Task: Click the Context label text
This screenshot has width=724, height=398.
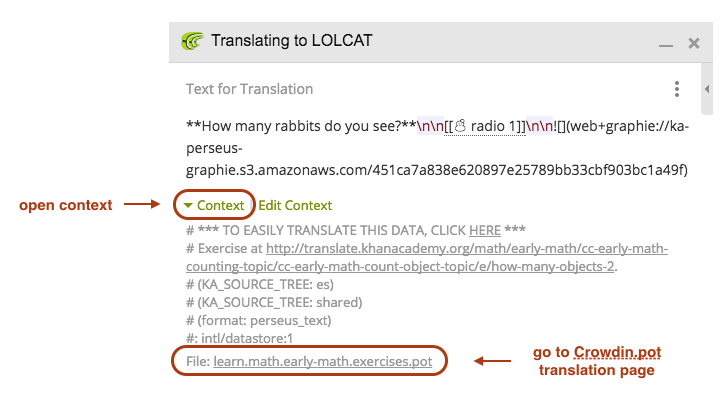Action: tap(220, 205)
